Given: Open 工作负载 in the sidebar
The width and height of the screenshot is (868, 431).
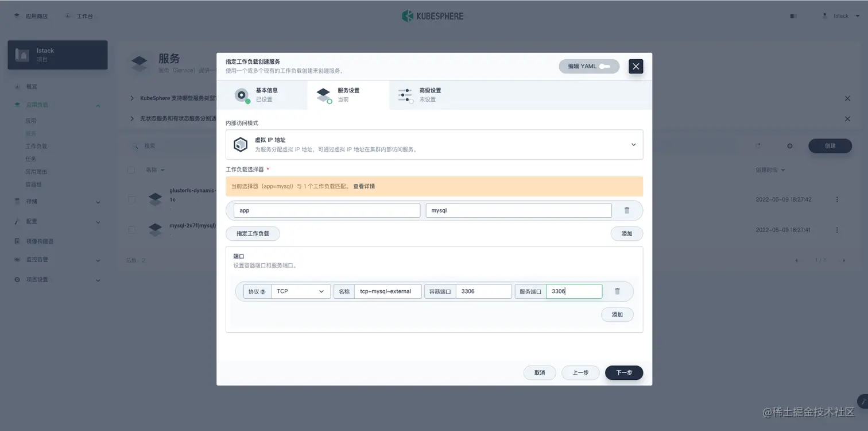Looking at the screenshot, I should pyautogui.click(x=36, y=146).
